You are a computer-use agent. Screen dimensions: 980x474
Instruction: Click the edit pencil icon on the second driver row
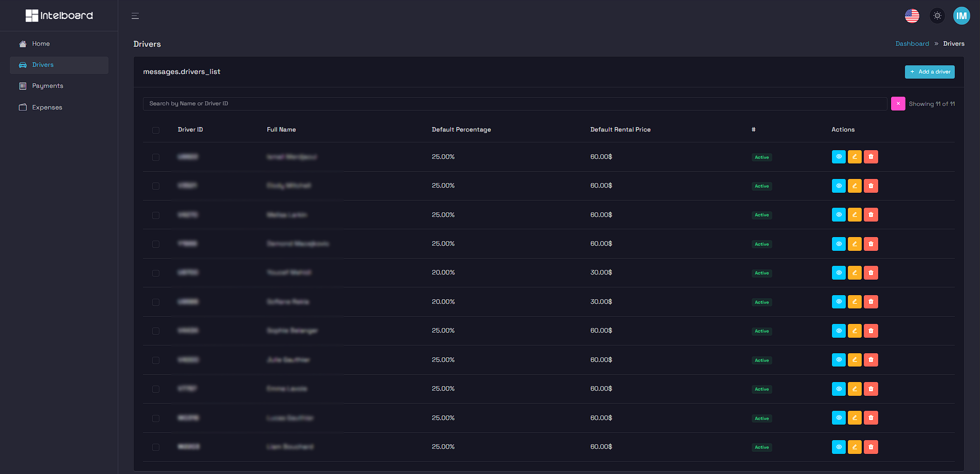[855, 186]
